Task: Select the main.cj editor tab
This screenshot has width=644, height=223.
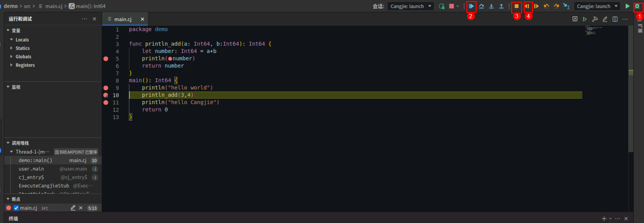Action: 123,19
